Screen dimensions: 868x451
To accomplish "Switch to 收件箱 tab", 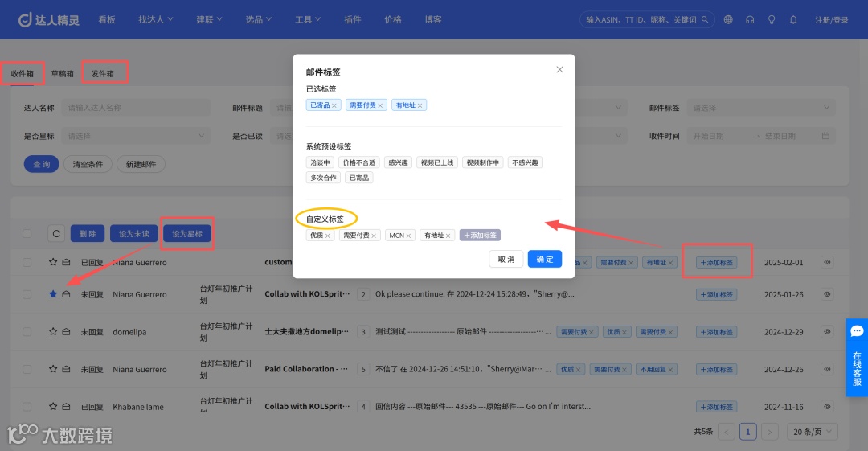I will pyautogui.click(x=23, y=73).
